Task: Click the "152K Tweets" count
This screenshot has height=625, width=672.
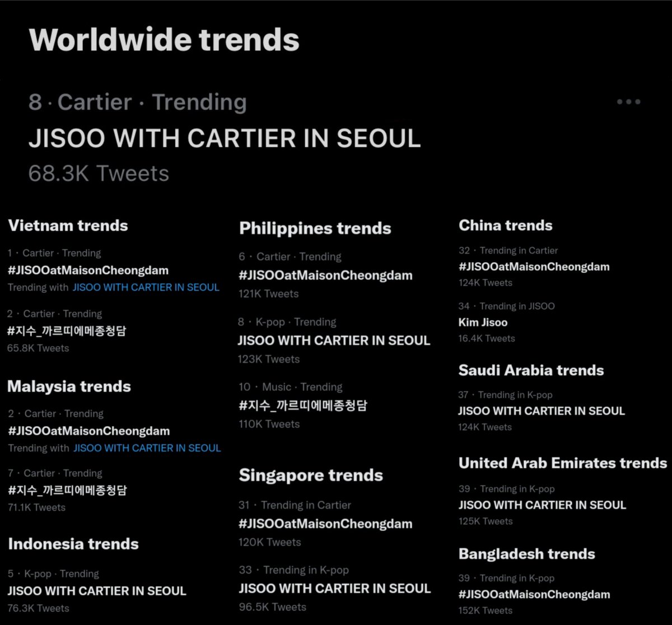Action: pos(486,610)
